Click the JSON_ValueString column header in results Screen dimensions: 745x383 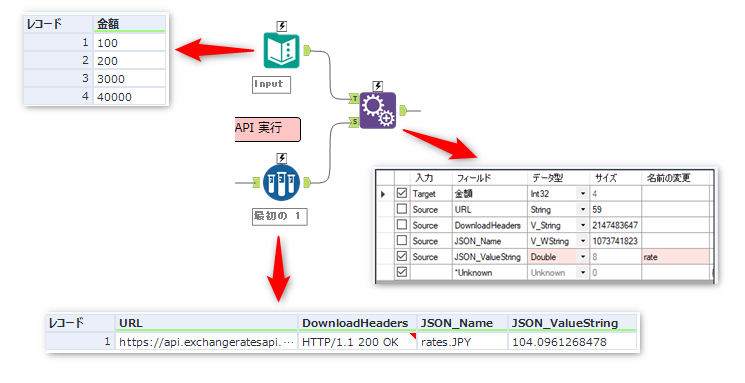pos(572,323)
